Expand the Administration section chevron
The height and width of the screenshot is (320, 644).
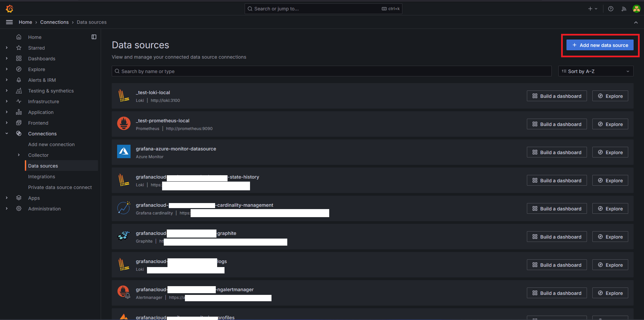point(7,208)
